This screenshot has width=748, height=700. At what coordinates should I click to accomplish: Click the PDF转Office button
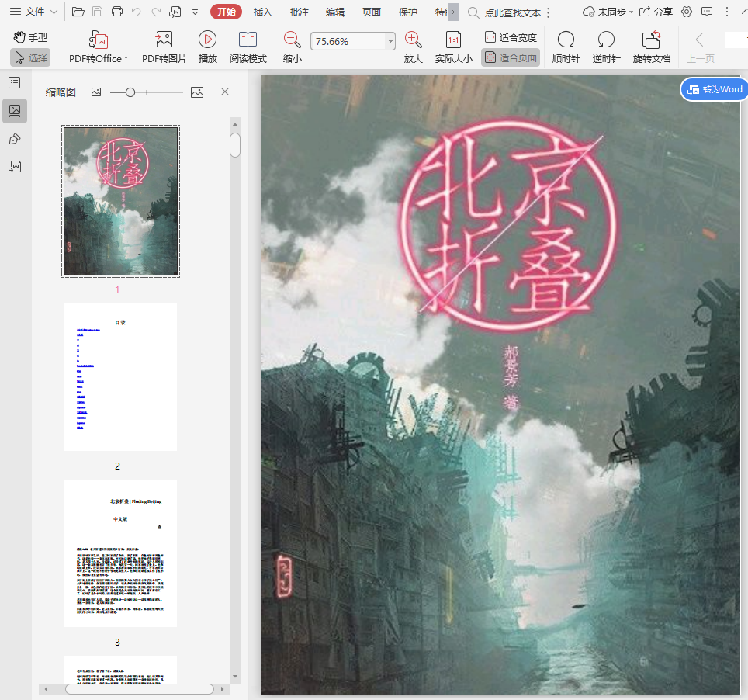(99, 47)
